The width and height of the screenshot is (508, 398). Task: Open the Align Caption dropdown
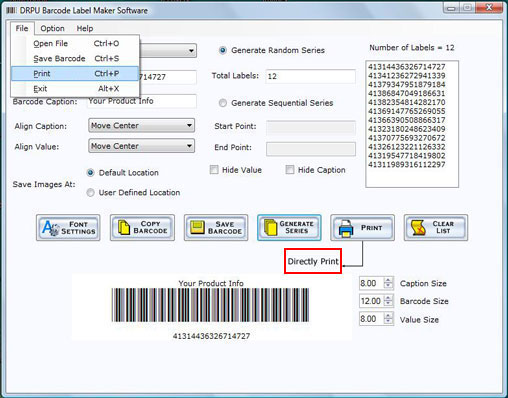tap(142, 126)
